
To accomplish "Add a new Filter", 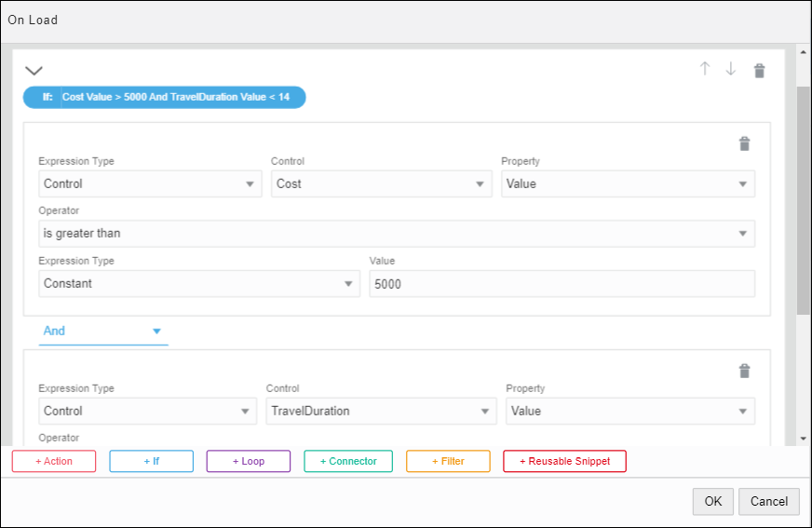I will pyautogui.click(x=448, y=461).
